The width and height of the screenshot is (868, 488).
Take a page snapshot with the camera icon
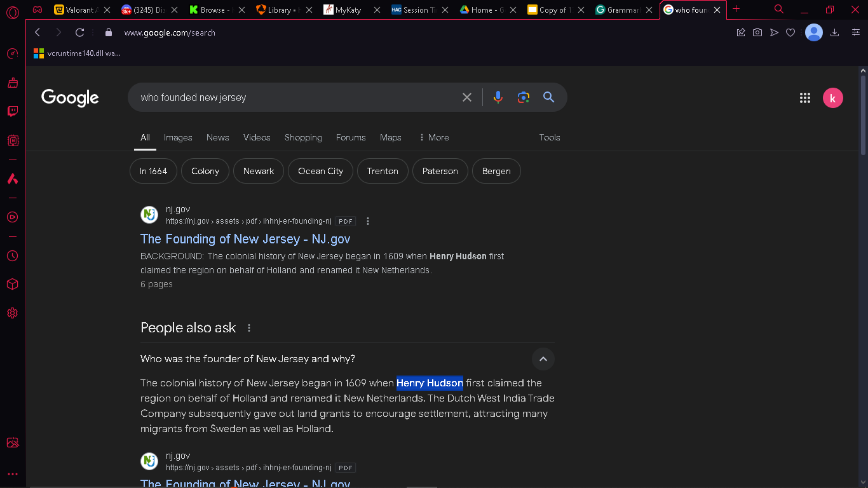757,32
